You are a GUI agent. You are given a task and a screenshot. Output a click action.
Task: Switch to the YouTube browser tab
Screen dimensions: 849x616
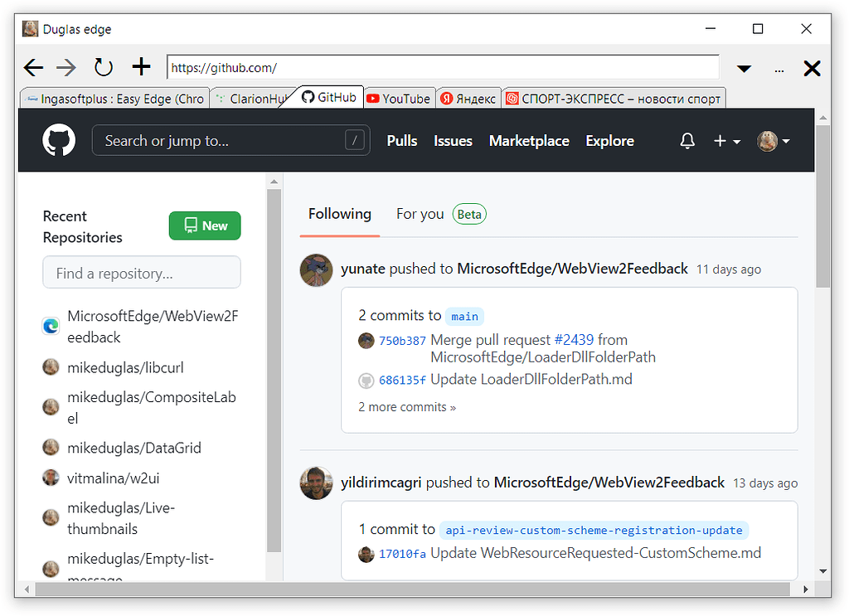tap(399, 97)
